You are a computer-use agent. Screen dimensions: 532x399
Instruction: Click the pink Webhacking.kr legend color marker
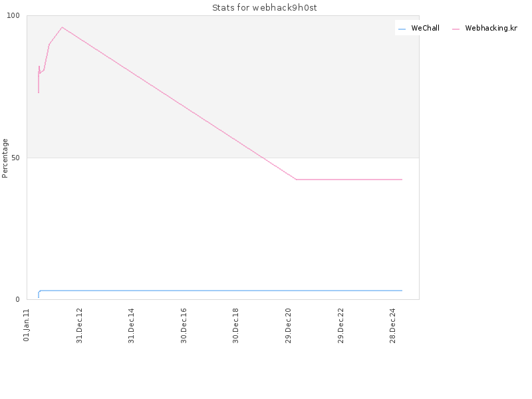[456, 29]
